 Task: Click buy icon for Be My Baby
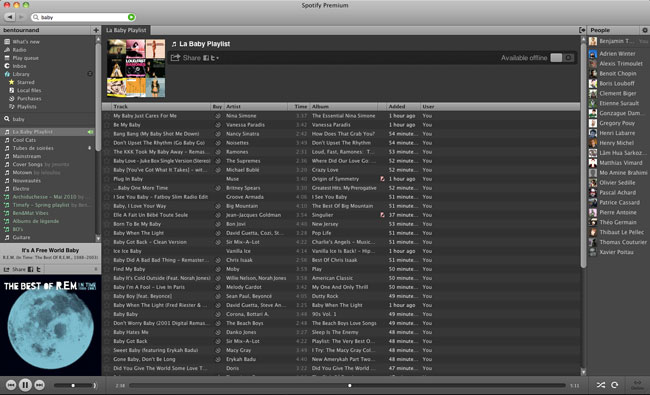(218, 125)
